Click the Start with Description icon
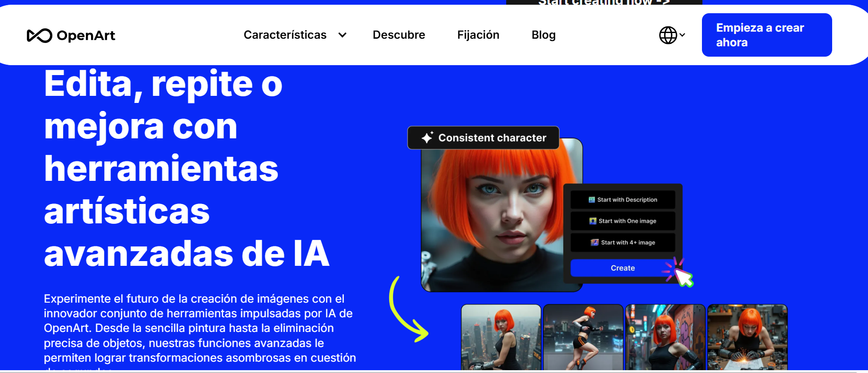Screen dimensions: 868x373 pos(592,200)
